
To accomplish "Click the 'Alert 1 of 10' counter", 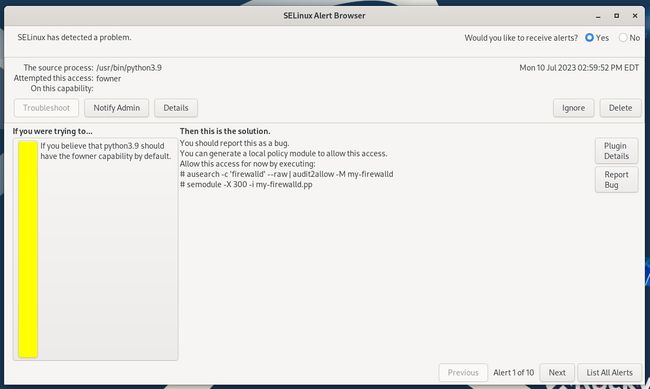I will 514,372.
